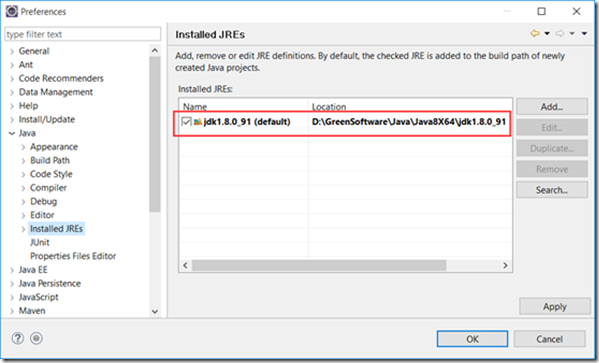Open Compiler preferences

tap(48, 188)
